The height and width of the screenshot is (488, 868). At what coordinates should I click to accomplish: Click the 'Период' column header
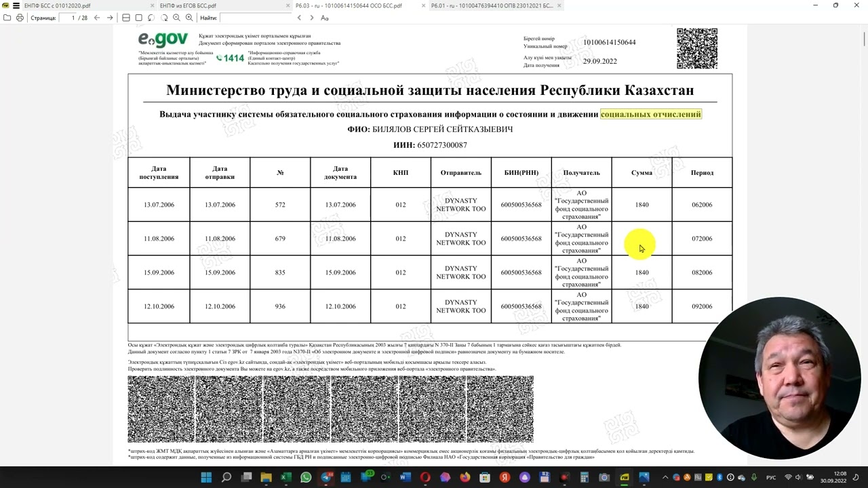pos(702,173)
